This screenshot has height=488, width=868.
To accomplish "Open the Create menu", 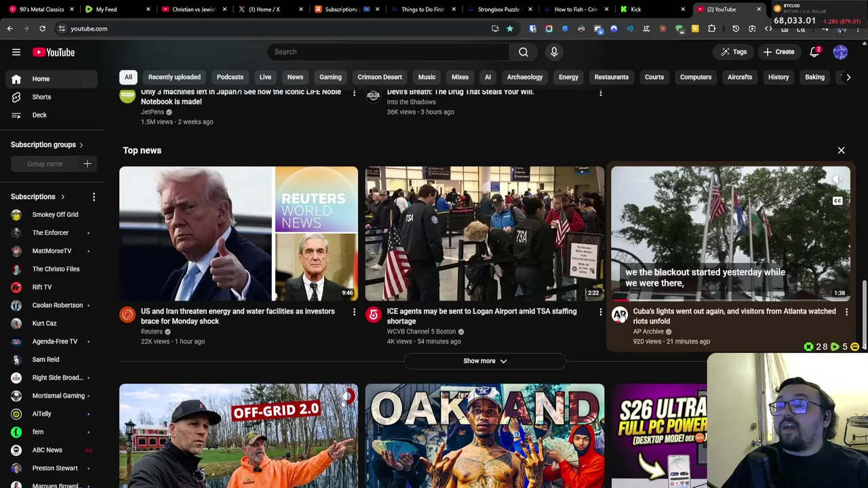I will click(778, 52).
